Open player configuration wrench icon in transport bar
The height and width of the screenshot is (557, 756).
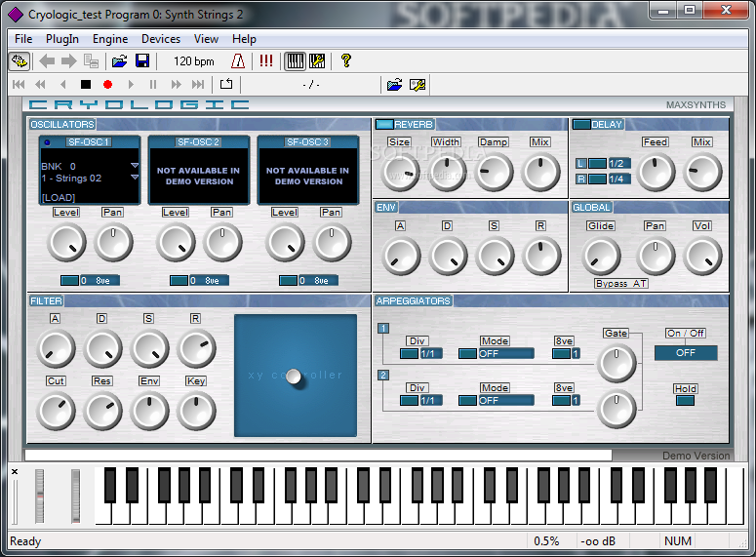[418, 85]
